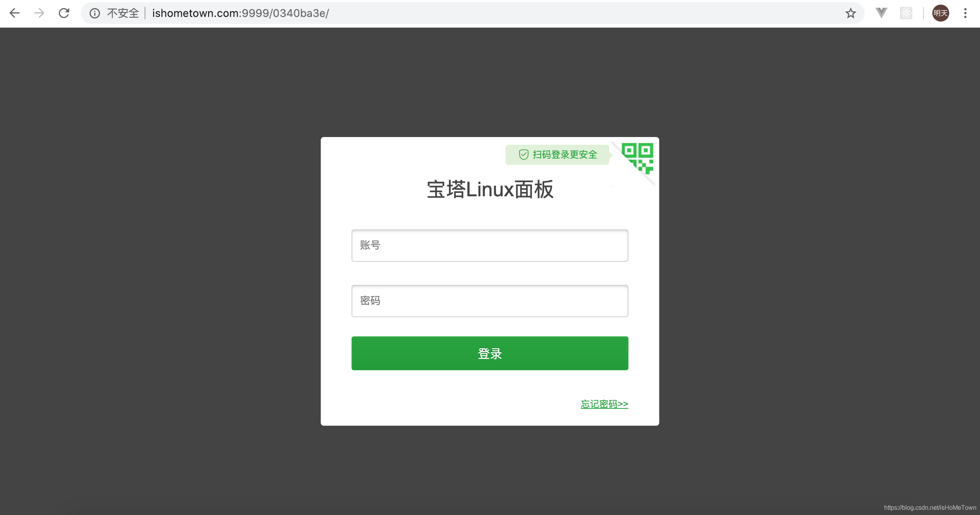Image resolution: width=980 pixels, height=515 pixels.
Task: Open site information via the info icon
Action: click(x=95, y=13)
